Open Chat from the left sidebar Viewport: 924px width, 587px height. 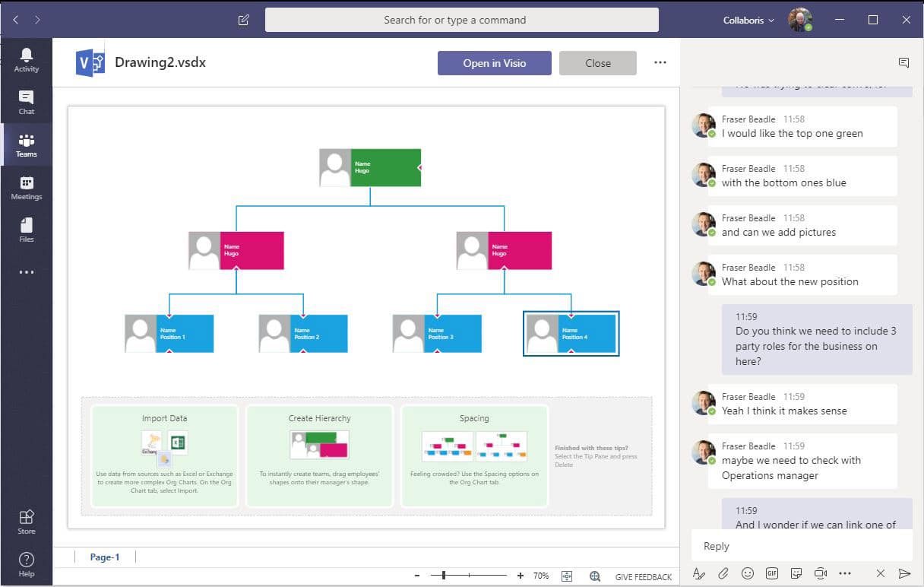pos(26,102)
